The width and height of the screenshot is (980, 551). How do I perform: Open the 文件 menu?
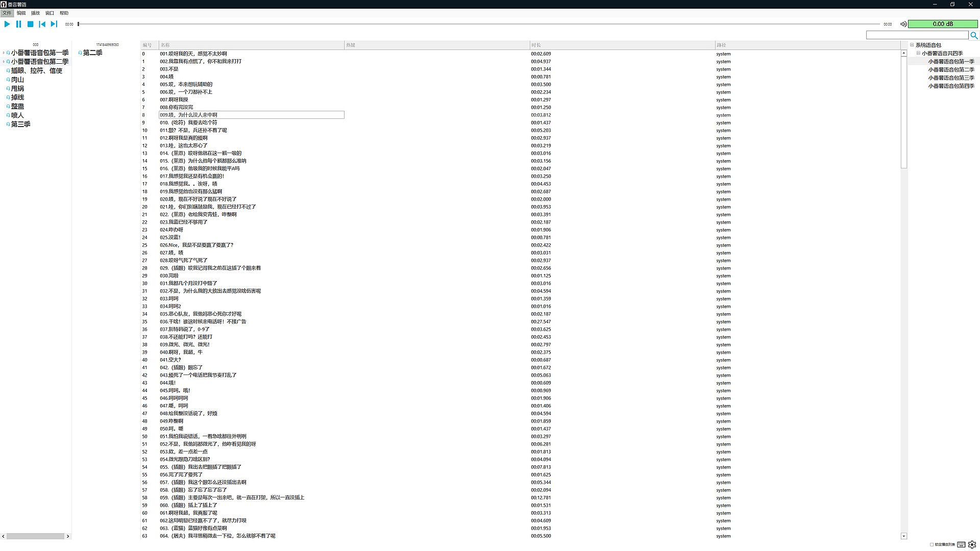coord(7,13)
